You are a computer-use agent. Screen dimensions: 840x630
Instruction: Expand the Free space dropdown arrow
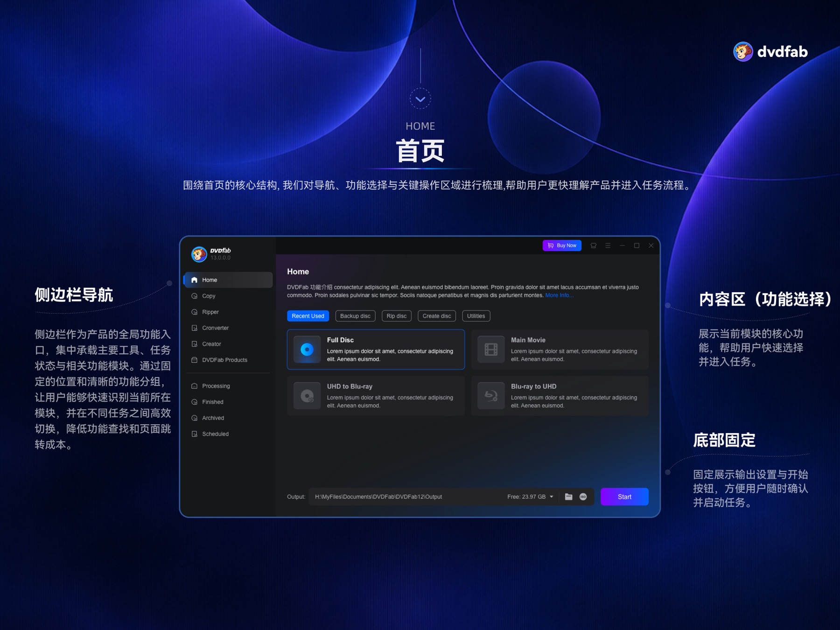tap(552, 497)
